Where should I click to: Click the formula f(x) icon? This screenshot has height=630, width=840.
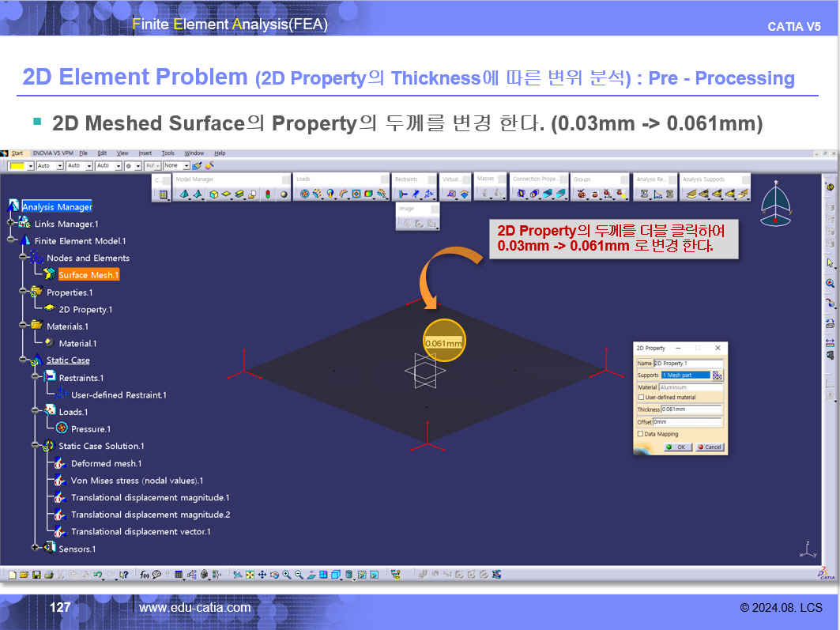[145, 575]
